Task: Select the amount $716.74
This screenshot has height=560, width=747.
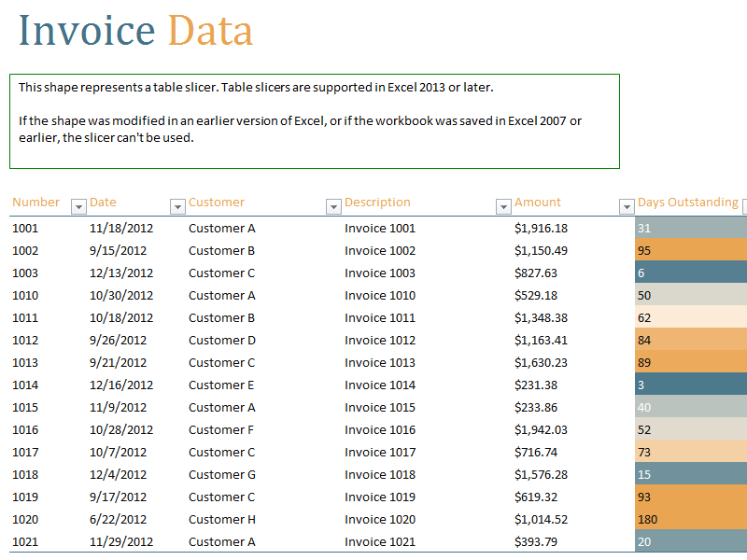Action: 535,453
